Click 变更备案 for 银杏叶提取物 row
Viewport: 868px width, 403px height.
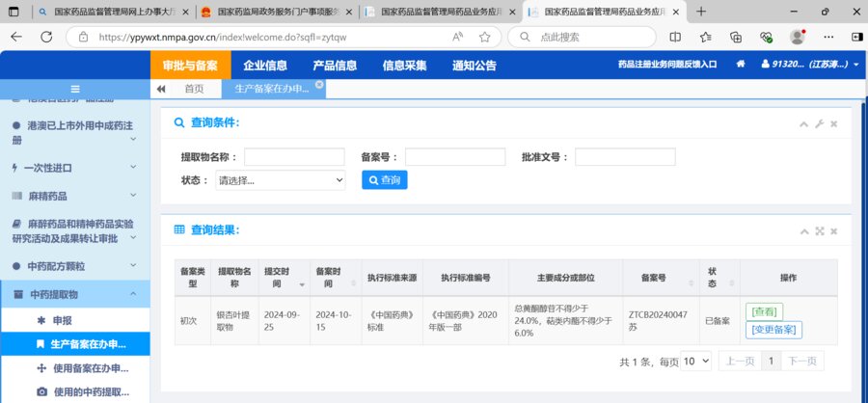(x=773, y=330)
